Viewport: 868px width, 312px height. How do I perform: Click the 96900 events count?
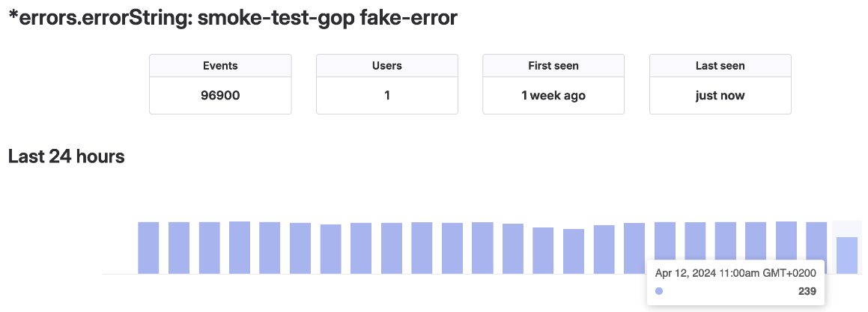[x=220, y=95]
